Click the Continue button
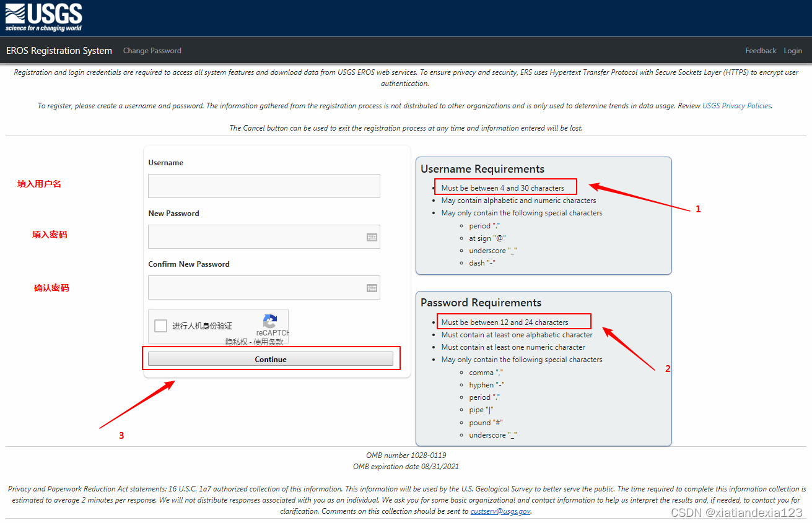Screen dimensions: 812x523 tap(271, 359)
